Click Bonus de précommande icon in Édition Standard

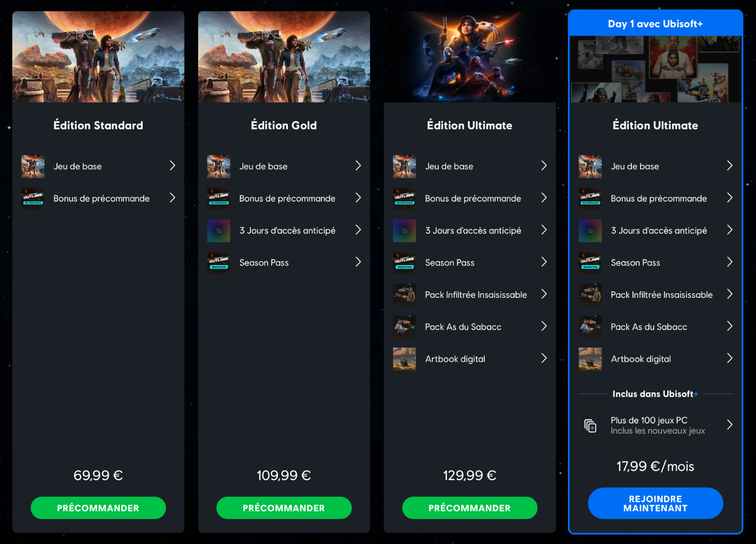pyautogui.click(x=33, y=198)
